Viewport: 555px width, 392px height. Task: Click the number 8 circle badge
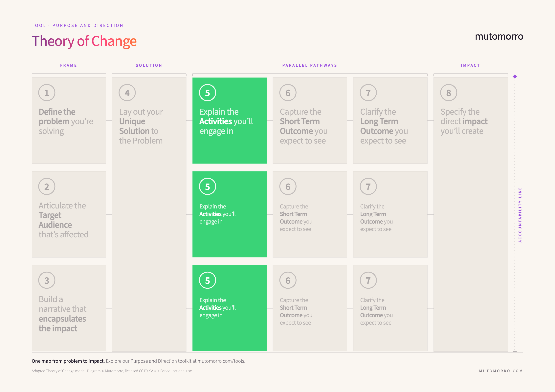449,93
